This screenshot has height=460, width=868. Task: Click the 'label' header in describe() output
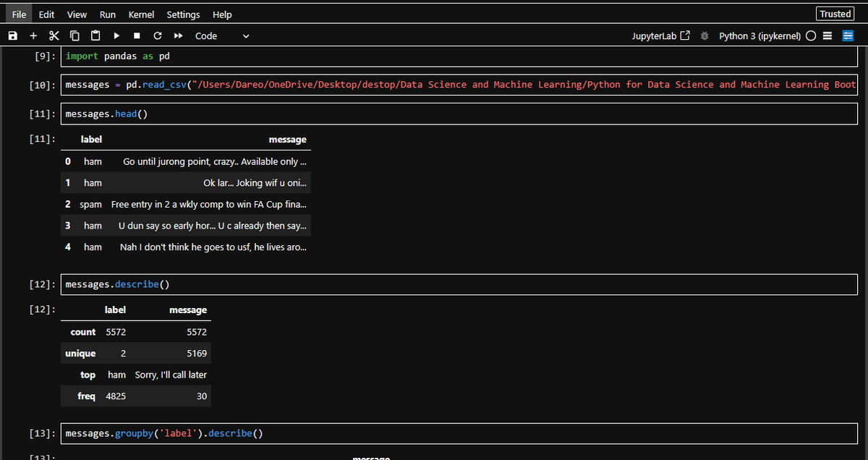point(115,310)
